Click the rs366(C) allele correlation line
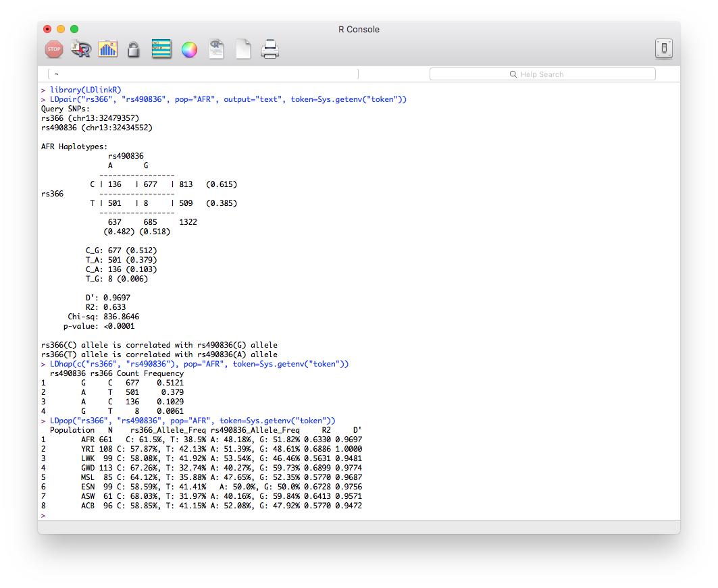The width and height of the screenshot is (718, 588). click(x=159, y=345)
